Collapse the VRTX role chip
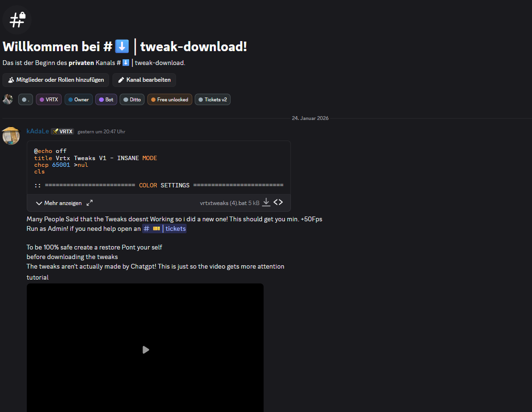The image size is (532, 412). 48,99
